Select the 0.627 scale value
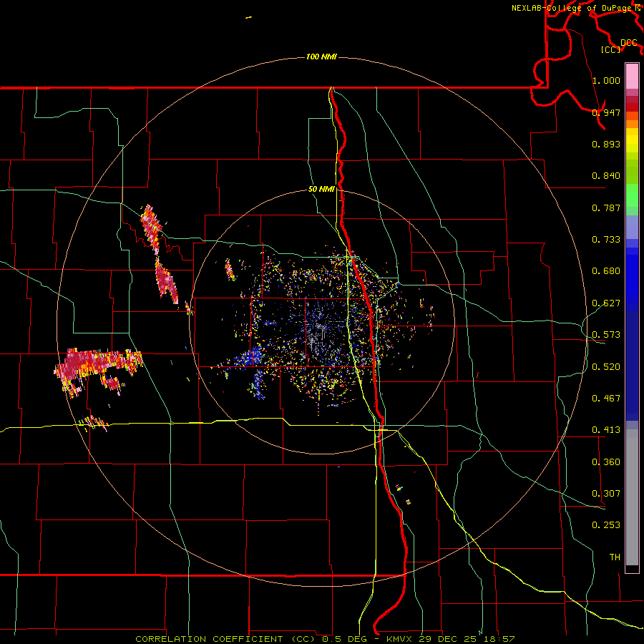Image resolution: width=644 pixels, height=644 pixels. [x=606, y=303]
